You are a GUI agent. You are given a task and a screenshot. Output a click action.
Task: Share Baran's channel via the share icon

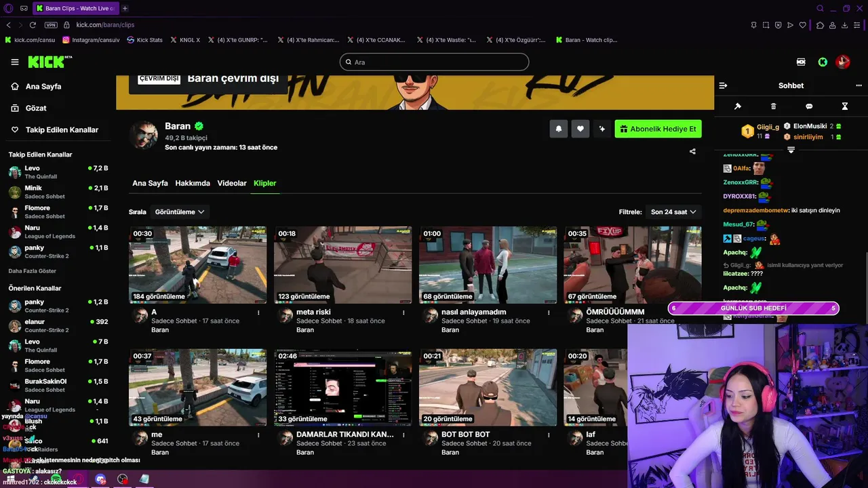(x=692, y=151)
